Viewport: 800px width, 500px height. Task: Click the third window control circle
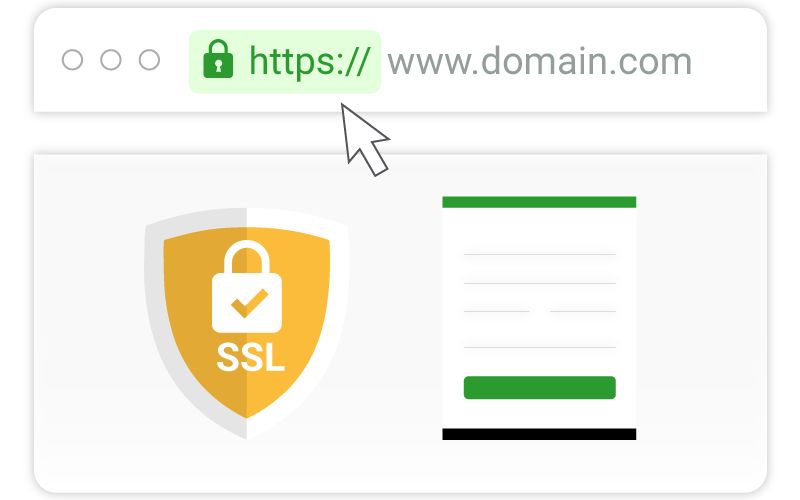click(x=149, y=60)
